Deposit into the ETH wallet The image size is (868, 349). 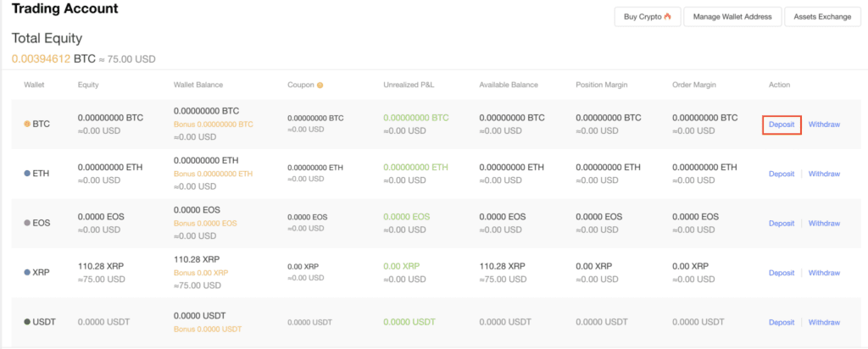pos(782,174)
